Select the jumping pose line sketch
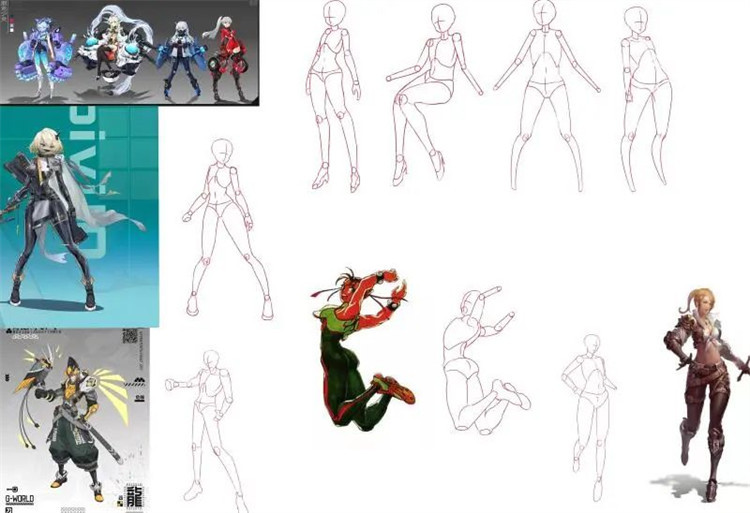The height and width of the screenshot is (513, 750). tap(485, 360)
